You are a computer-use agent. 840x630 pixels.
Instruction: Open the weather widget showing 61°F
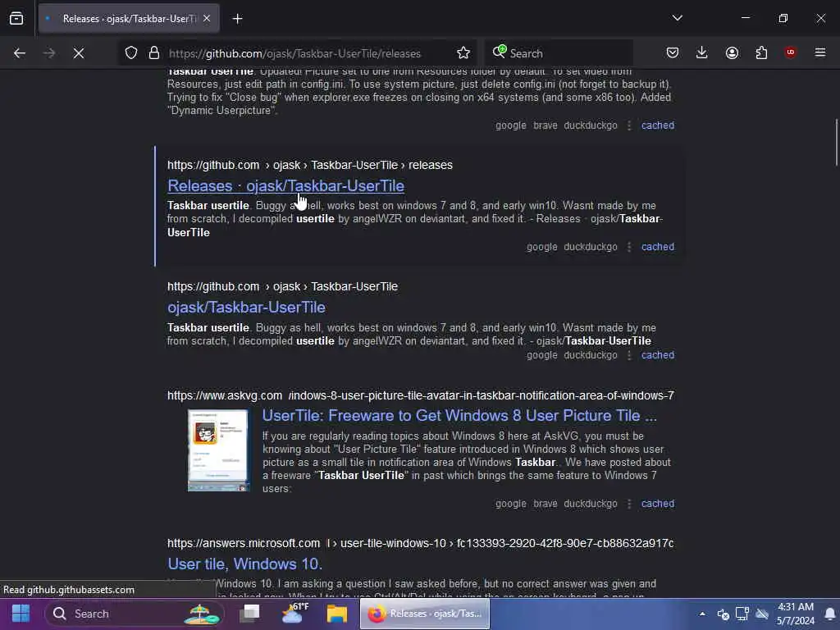tap(294, 614)
